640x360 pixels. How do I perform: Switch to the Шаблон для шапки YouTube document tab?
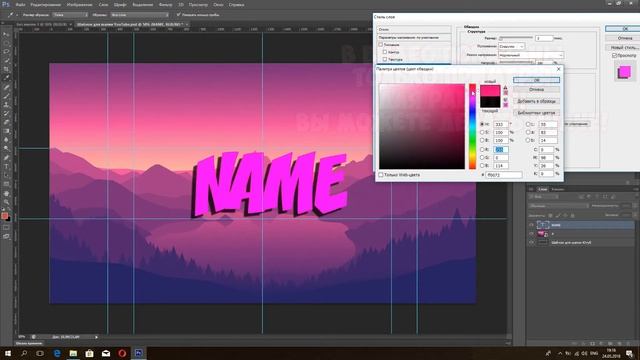tap(130, 24)
